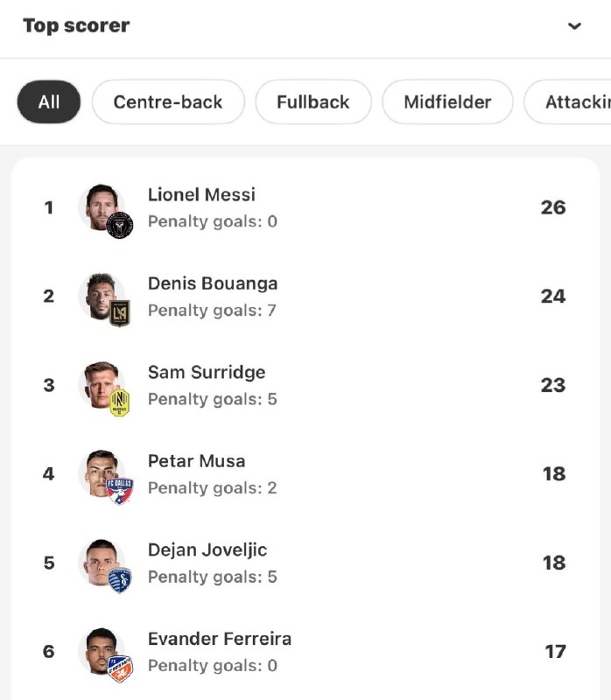Open the Top scorer stat selector

[x=76, y=25]
